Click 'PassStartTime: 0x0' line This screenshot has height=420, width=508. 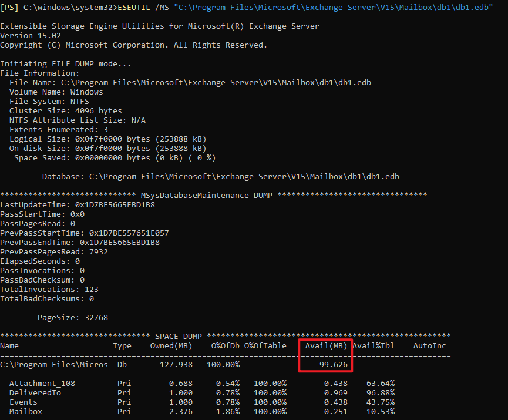pyautogui.click(x=42, y=214)
